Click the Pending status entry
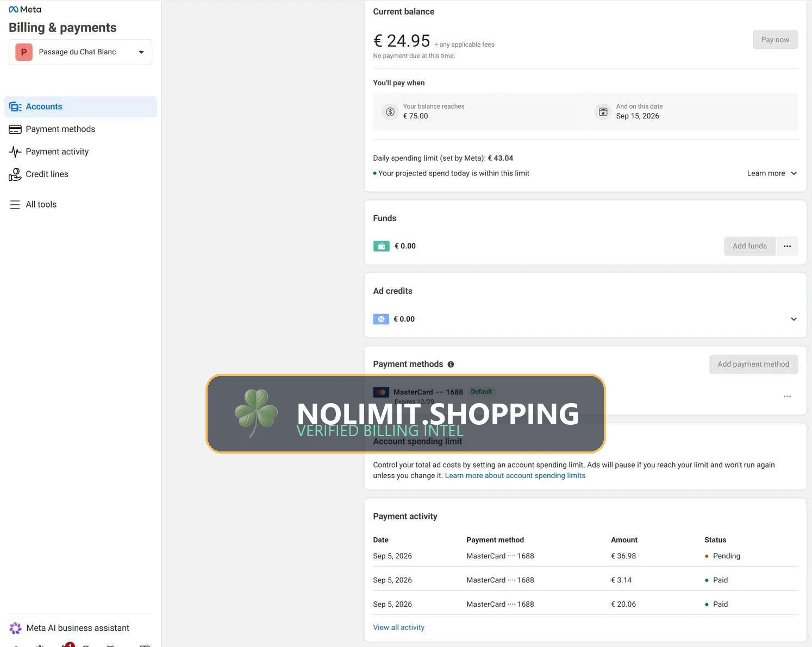 722,556
